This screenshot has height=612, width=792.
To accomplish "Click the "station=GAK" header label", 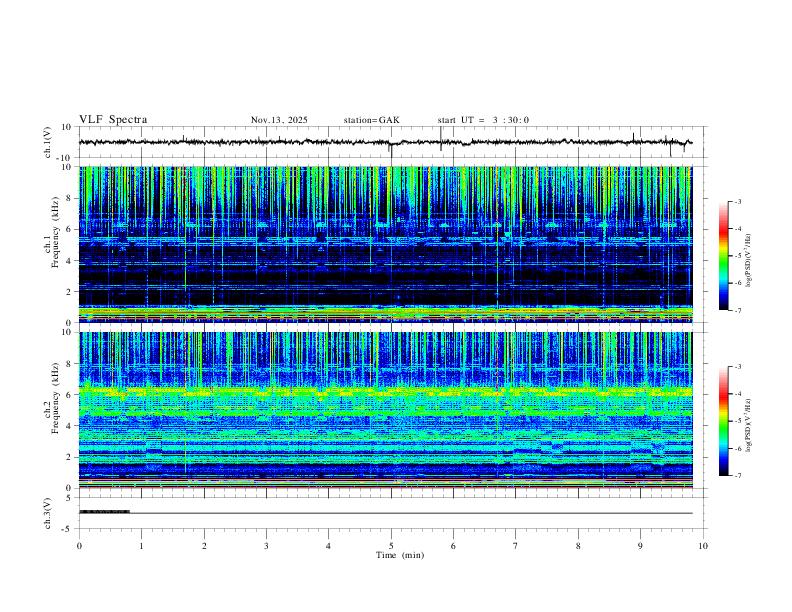I will [372, 120].
